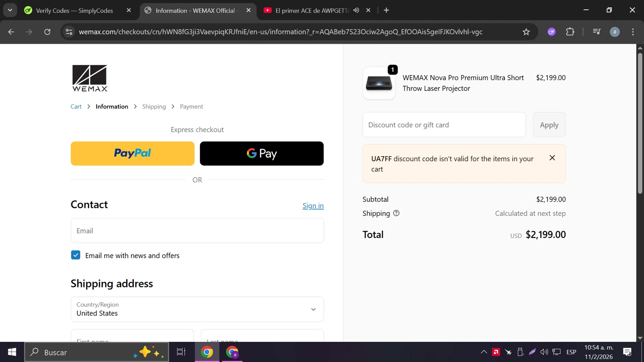Click the Calculated at next step text
Image resolution: width=644 pixels, height=362 pixels.
coord(530,213)
